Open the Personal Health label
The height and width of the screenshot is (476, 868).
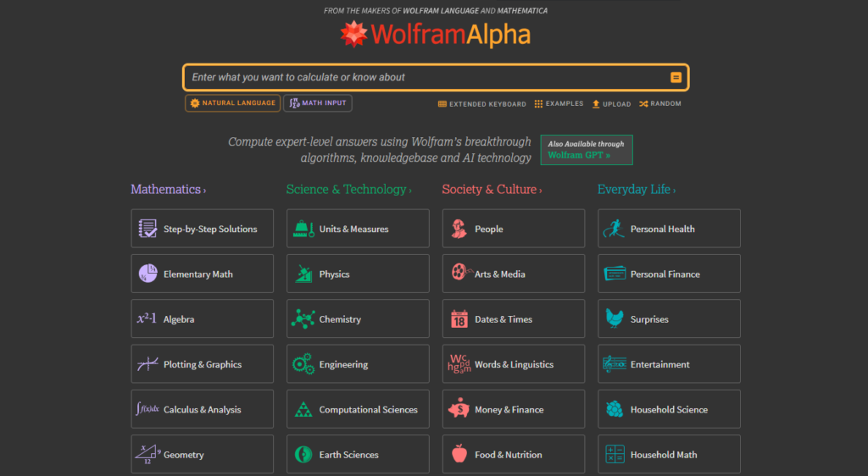(662, 229)
